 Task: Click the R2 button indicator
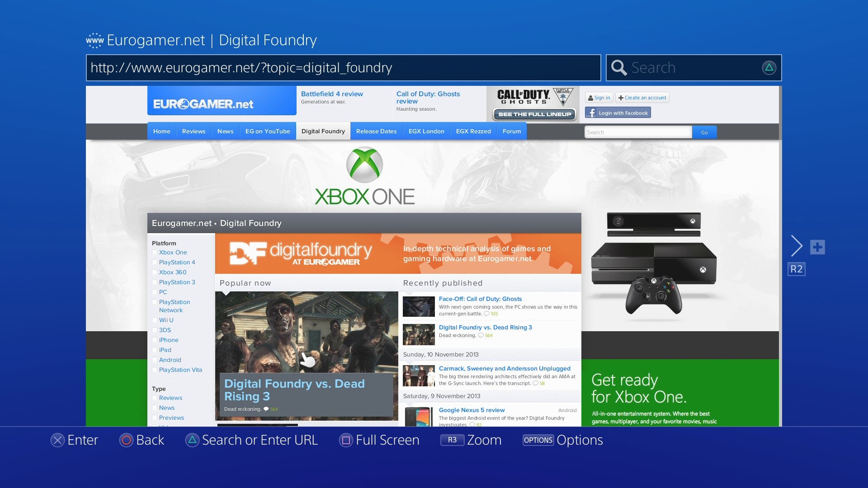click(796, 269)
